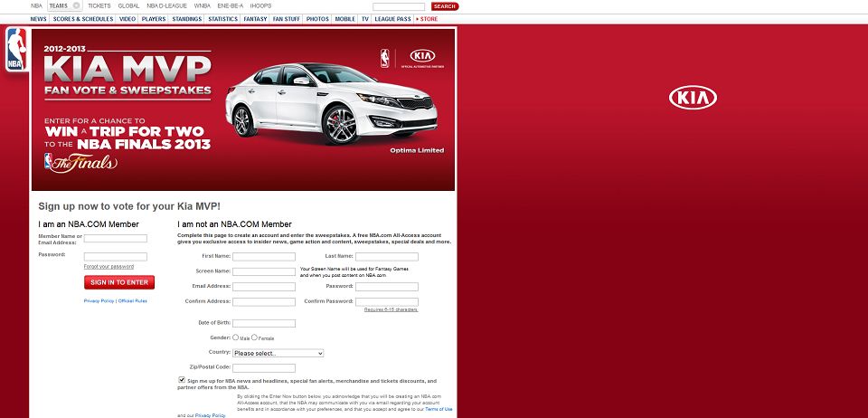868x418 pixels.
Task: Open the TV tab
Action: [364, 19]
